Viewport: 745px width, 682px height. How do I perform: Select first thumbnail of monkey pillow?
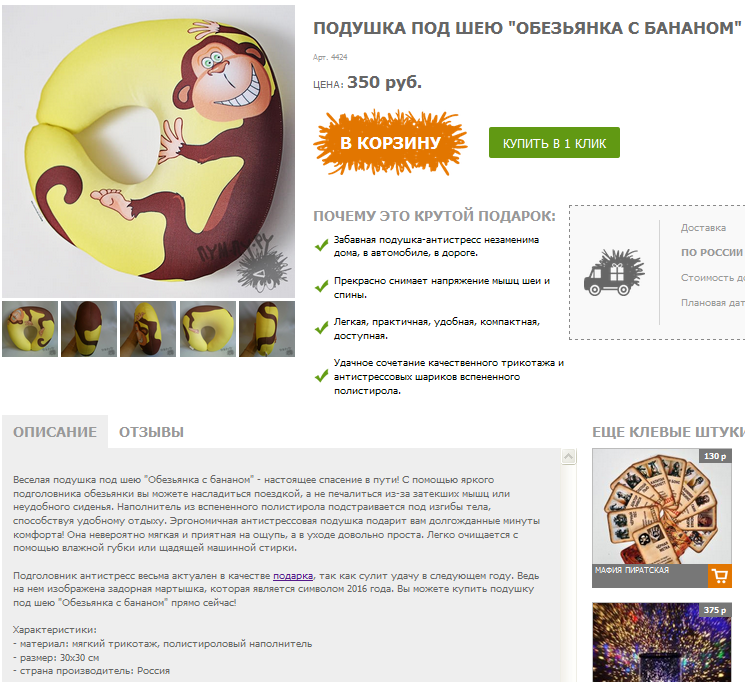click(x=30, y=329)
